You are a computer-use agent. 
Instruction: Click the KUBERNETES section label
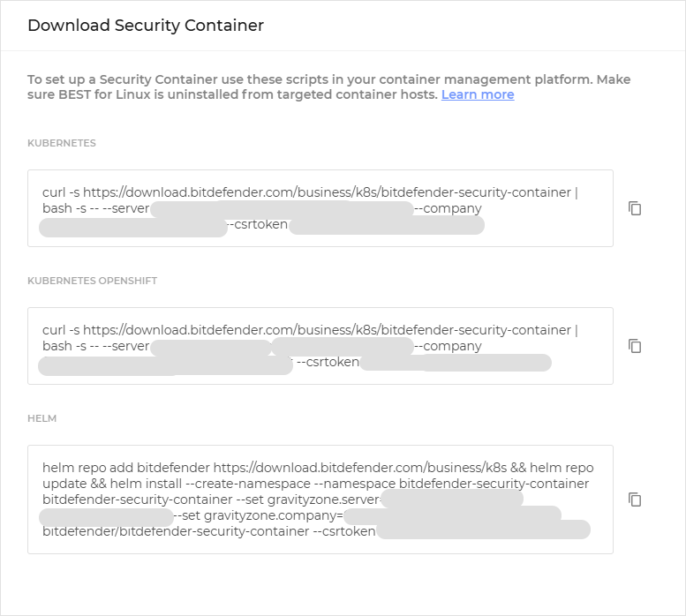62,143
